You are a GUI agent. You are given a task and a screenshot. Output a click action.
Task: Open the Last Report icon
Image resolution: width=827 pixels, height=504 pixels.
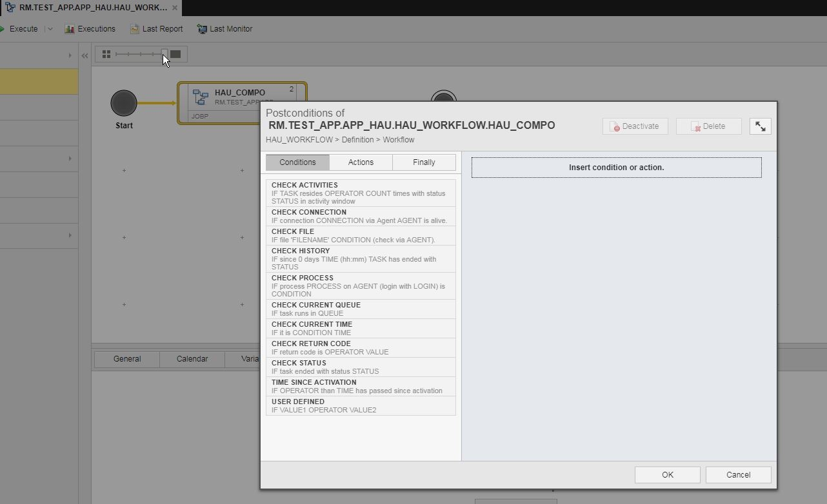pyautogui.click(x=134, y=28)
